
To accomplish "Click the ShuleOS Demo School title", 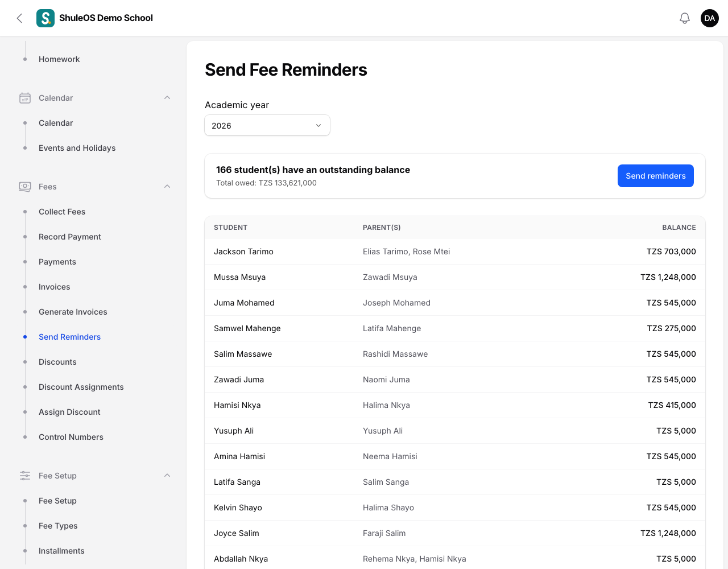I will point(106,18).
